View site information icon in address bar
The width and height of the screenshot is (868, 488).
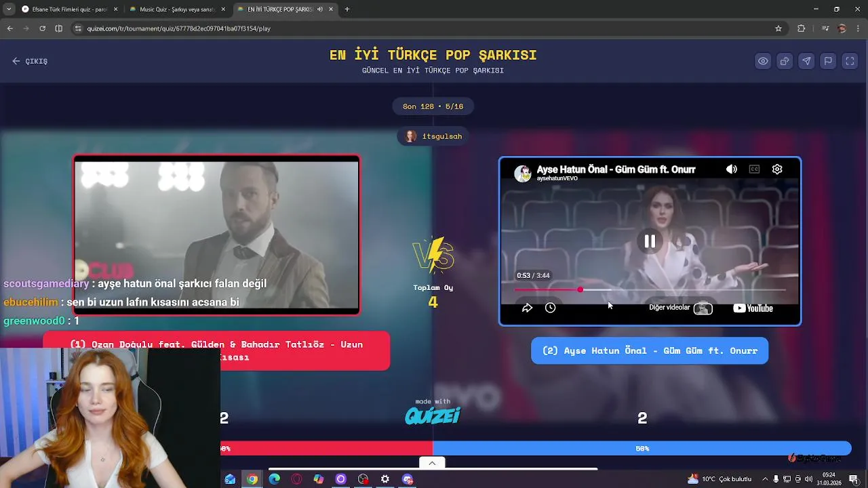pos(78,28)
